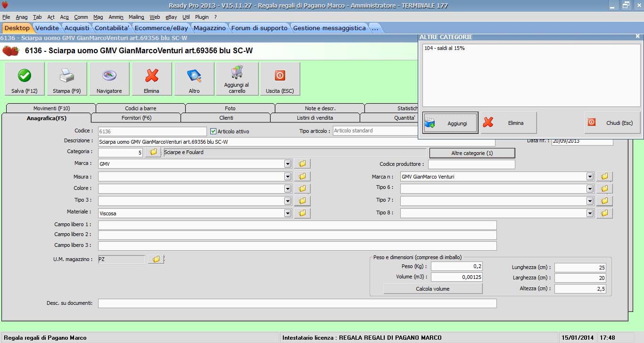Toggle the Articolo attivo checkbox
The image size is (644, 343).
click(x=213, y=131)
